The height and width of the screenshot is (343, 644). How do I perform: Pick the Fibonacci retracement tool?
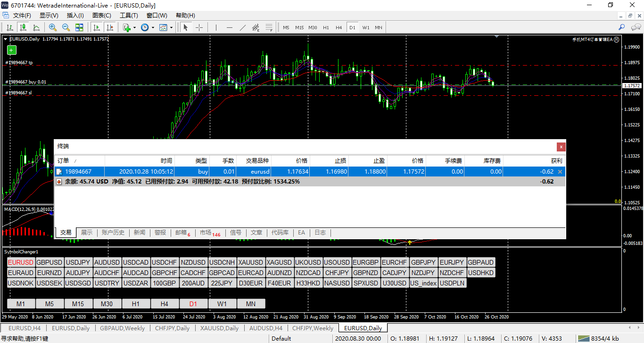pos(269,27)
